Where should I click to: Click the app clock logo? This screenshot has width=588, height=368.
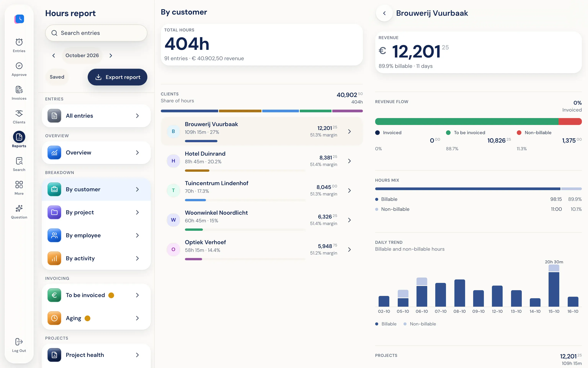click(19, 19)
